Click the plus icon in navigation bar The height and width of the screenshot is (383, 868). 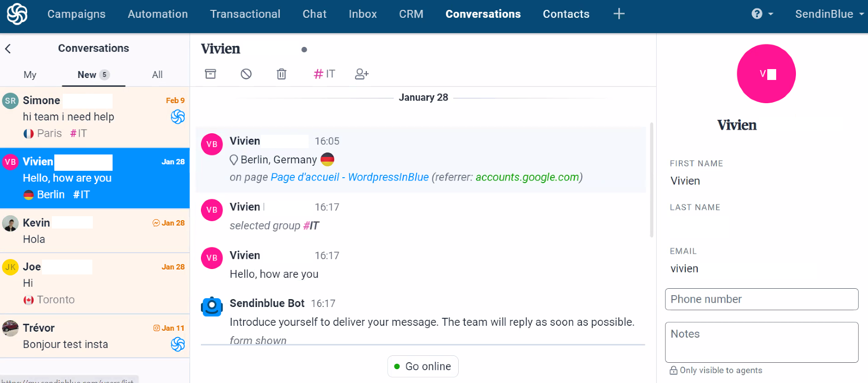(619, 14)
